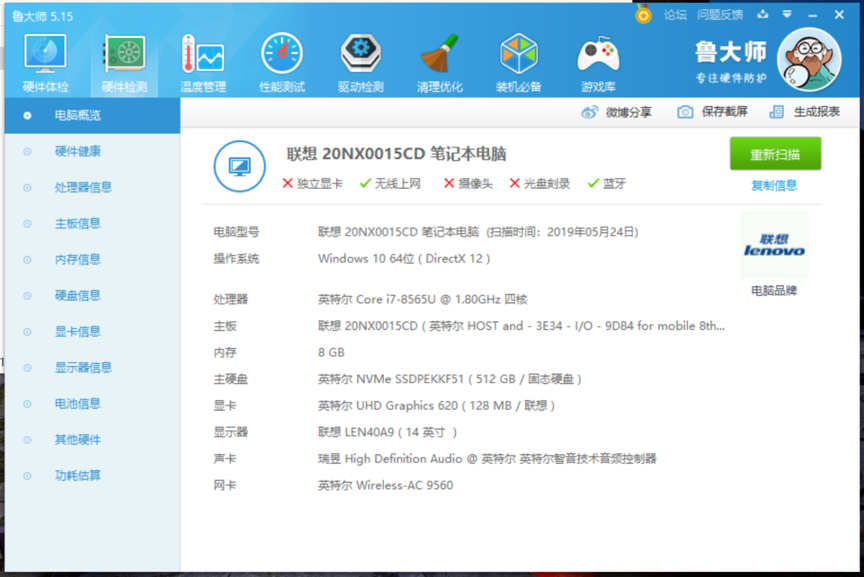Click the Weibo icon beside 微博分享
Image resolution: width=864 pixels, height=577 pixels.
pyautogui.click(x=590, y=112)
